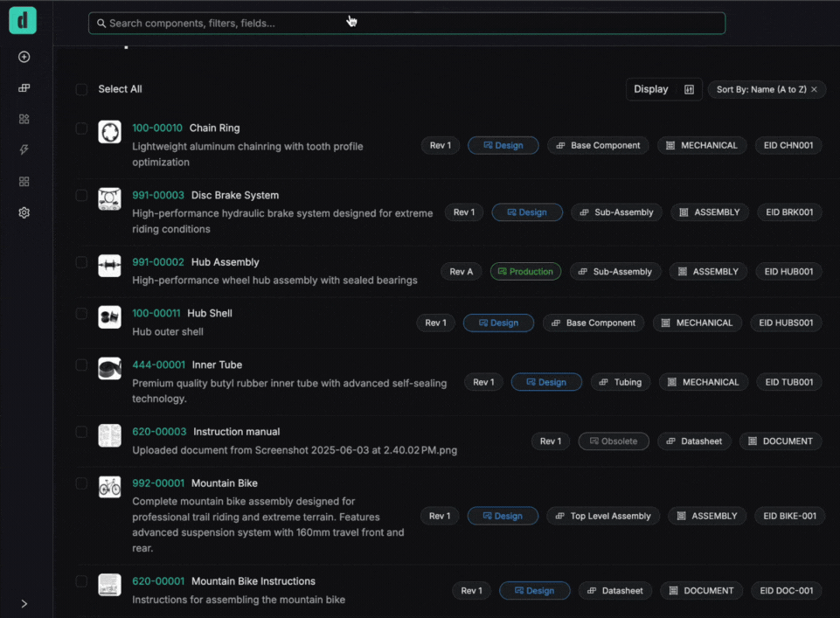Viewport: 840px width, 618px height.
Task: Open the lightning actions icon in sidebar
Action: 24,149
